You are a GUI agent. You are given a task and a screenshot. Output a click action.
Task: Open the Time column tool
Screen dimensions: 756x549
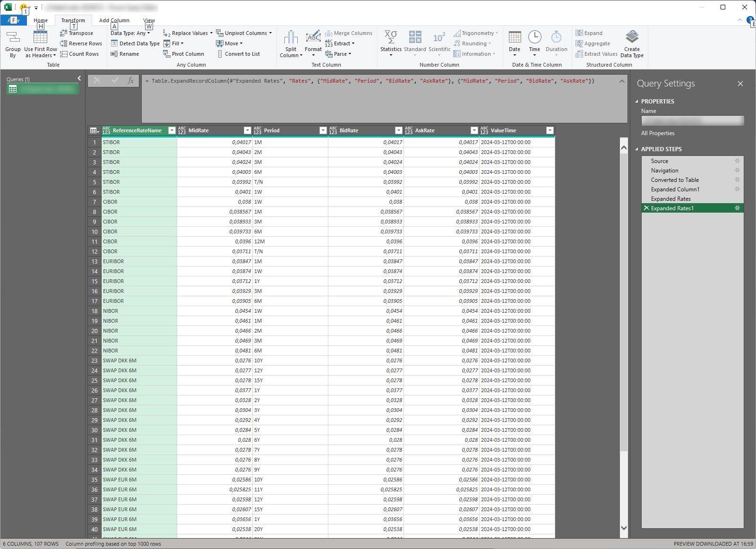tap(534, 43)
